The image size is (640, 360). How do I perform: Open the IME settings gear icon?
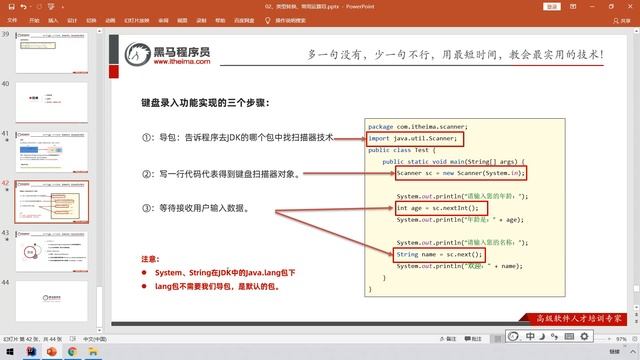tap(584, 336)
